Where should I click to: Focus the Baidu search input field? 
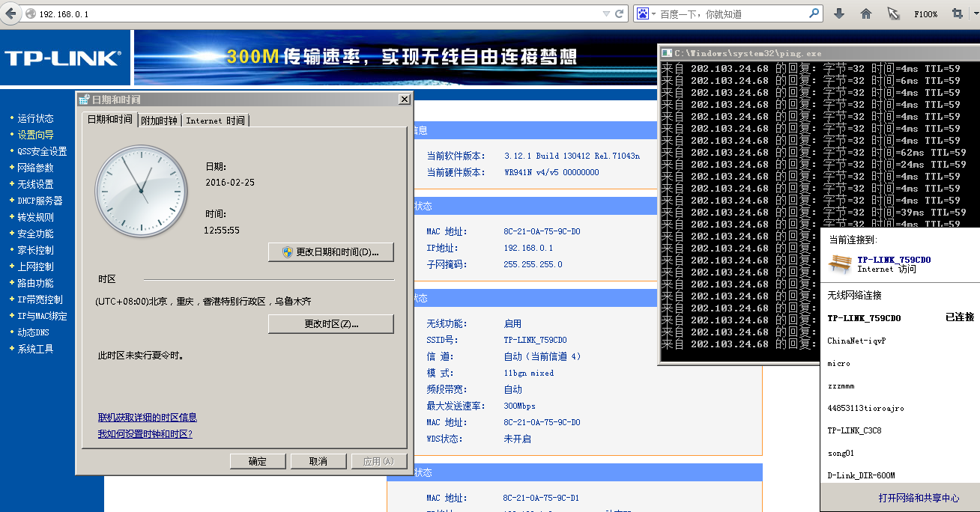(x=733, y=13)
